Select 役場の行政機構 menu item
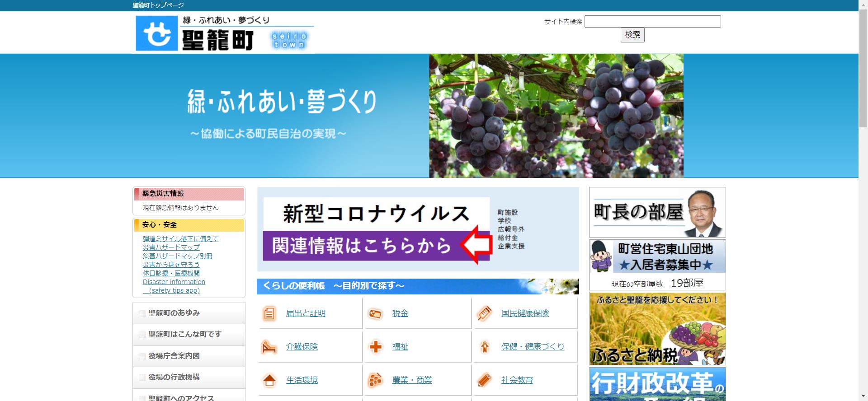Image resolution: width=868 pixels, height=401 pixels. coord(189,377)
